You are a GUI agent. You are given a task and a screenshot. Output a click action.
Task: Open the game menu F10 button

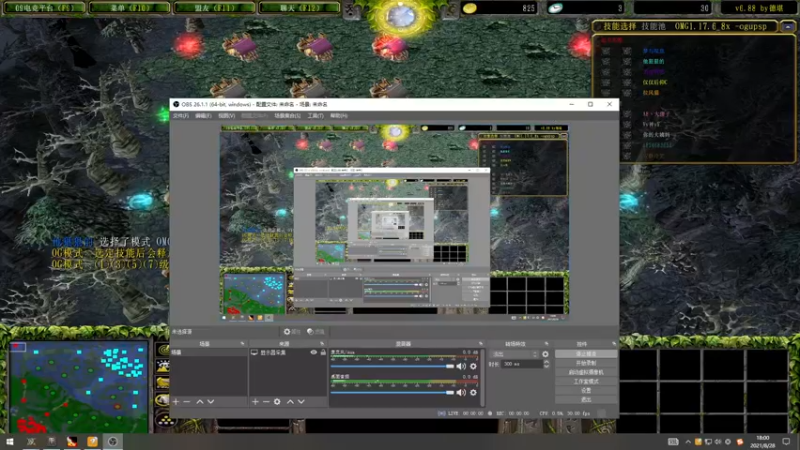(130, 8)
